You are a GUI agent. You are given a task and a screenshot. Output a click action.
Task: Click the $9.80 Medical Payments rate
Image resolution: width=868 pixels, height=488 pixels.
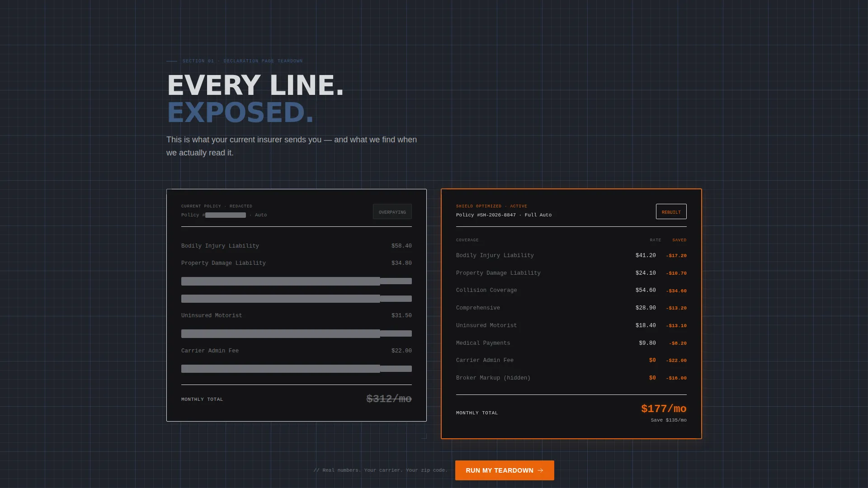647,343
